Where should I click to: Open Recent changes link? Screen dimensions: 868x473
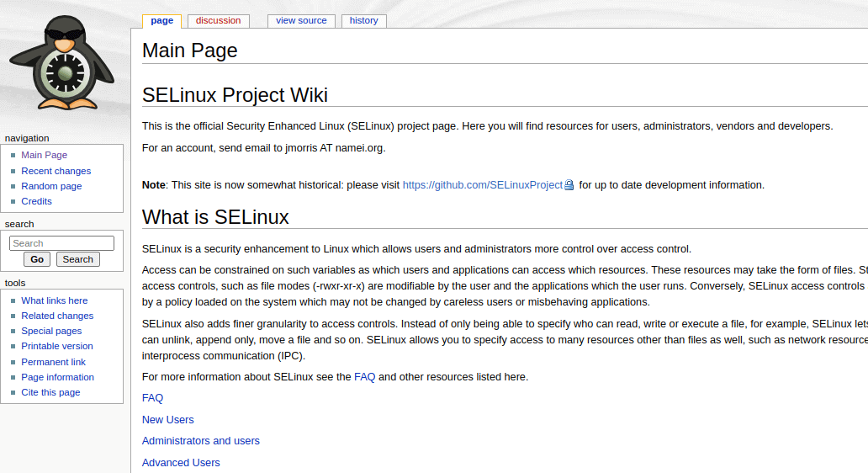56,171
